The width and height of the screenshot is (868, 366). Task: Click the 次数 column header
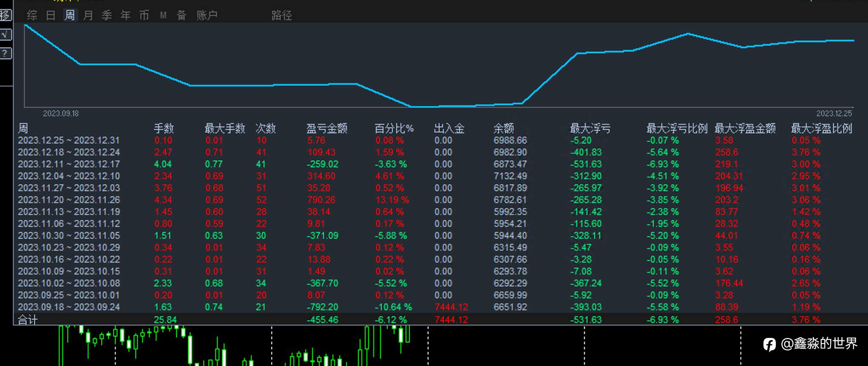coord(266,129)
